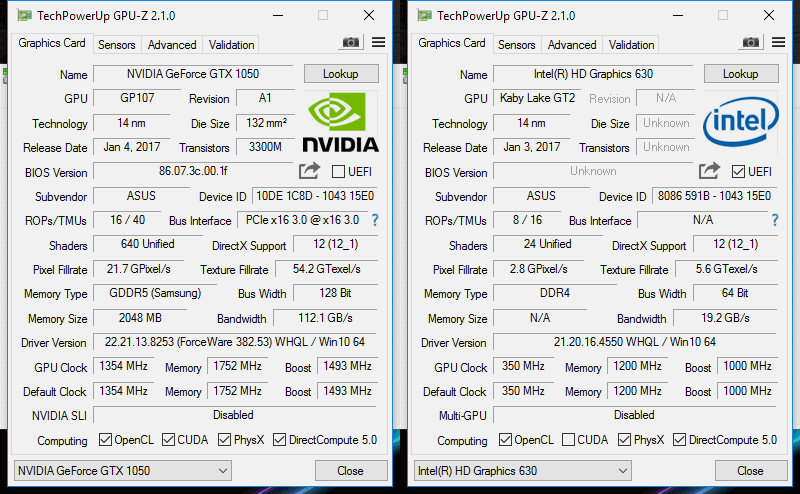Click Bus Interface value PCIe x16 3.0 @ x16 3.0
Viewport: 800px width, 494px height.
pyautogui.click(x=303, y=220)
